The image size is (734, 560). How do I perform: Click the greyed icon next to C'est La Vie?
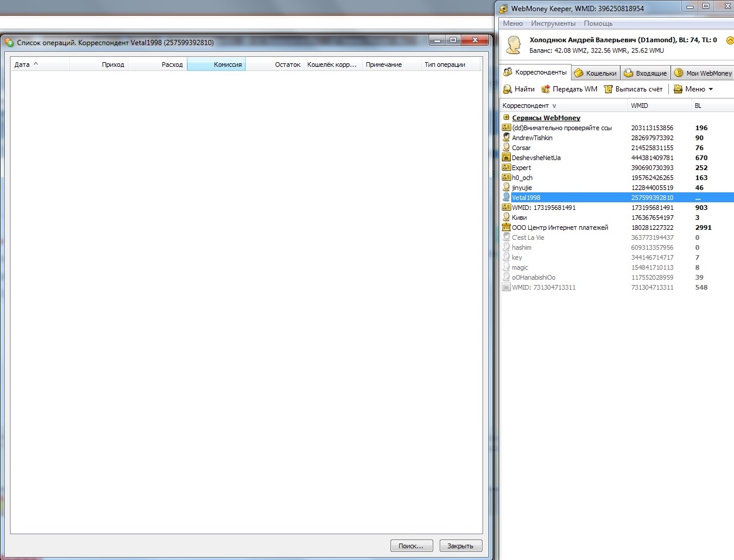pyautogui.click(x=507, y=237)
